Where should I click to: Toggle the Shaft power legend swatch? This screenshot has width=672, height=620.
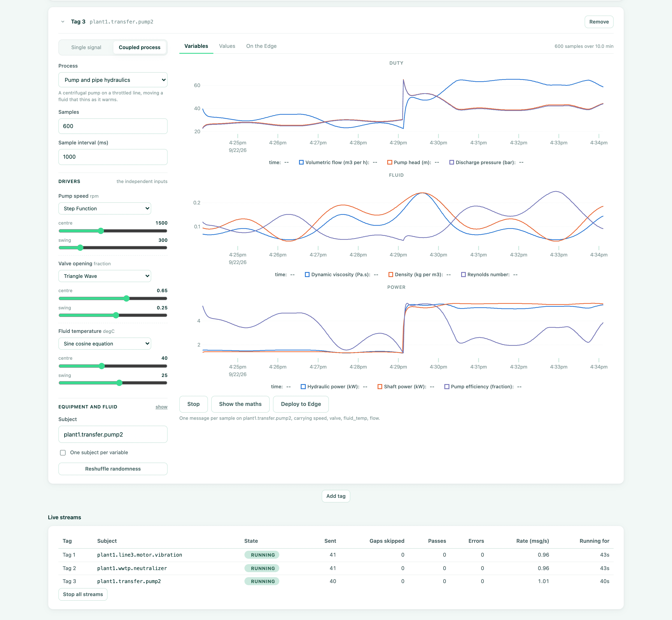[380, 386]
